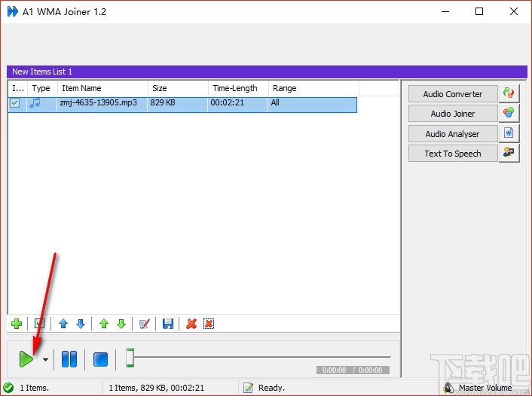Save the list with floppy disk icon
532x396 pixels.
tap(168, 324)
